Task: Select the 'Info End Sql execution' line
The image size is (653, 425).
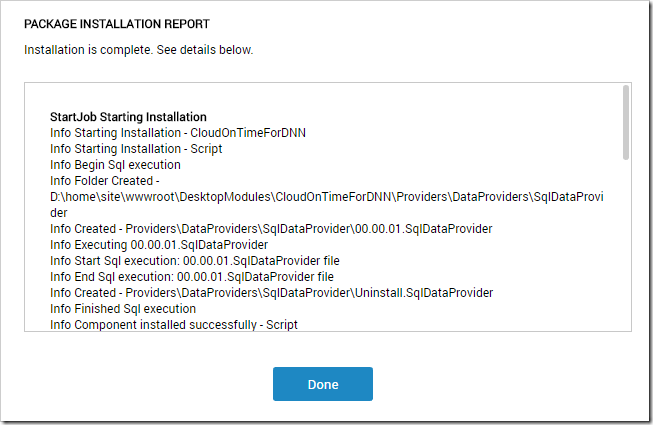Action: [192, 277]
